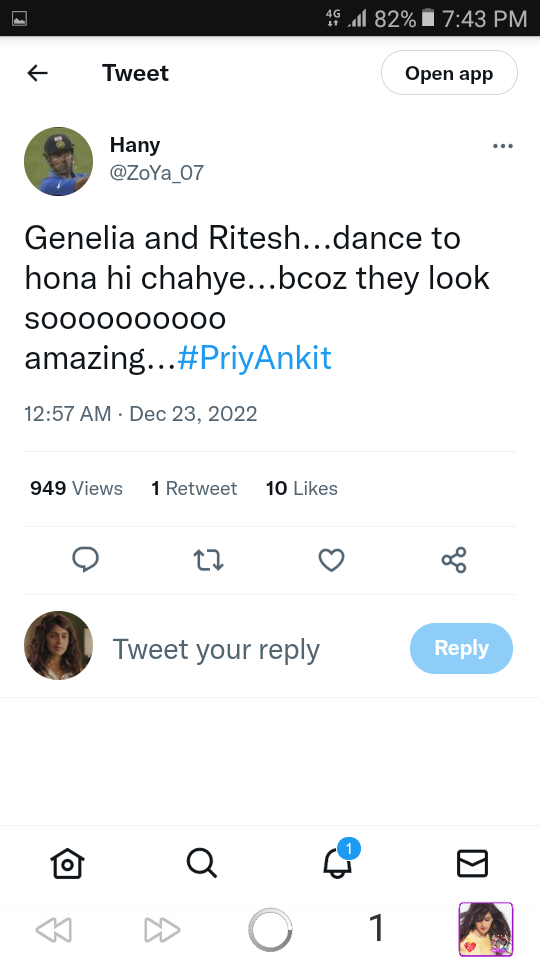Retweet using the arrows icon
Image resolution: width=540 pixels, height=960 pixels.
coord(208,560)
